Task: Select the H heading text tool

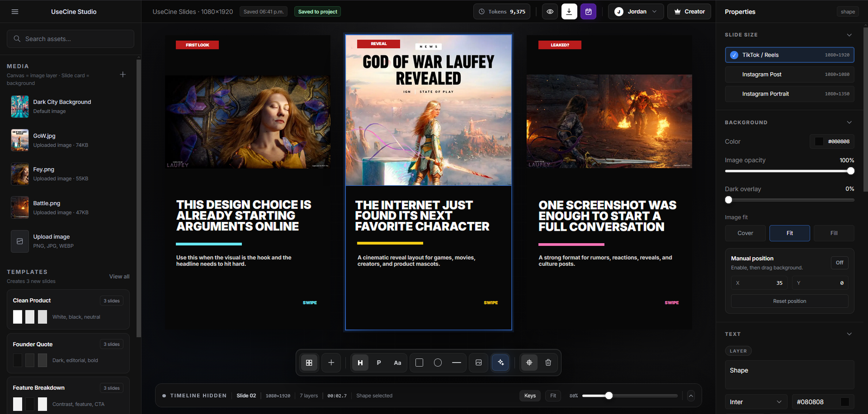Action: pyautogui.click(x=360, y=362)
